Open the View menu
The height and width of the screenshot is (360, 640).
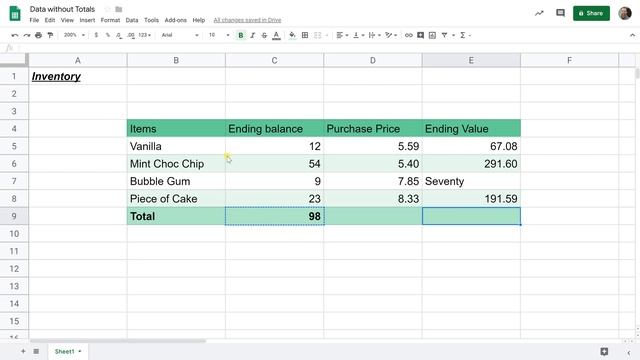click(67, 20)
